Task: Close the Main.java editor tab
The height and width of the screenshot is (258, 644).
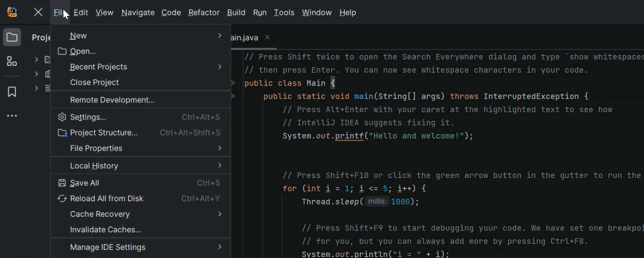Action: tap(267, 37)
